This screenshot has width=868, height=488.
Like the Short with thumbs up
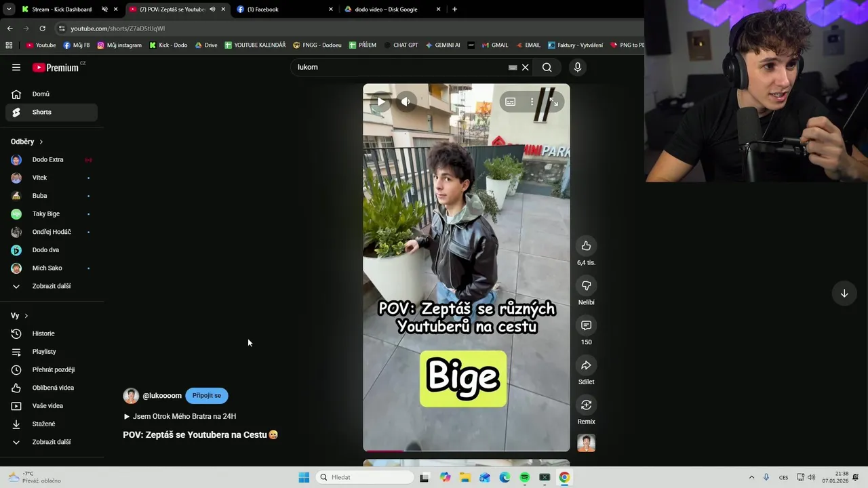click(587, 246)
